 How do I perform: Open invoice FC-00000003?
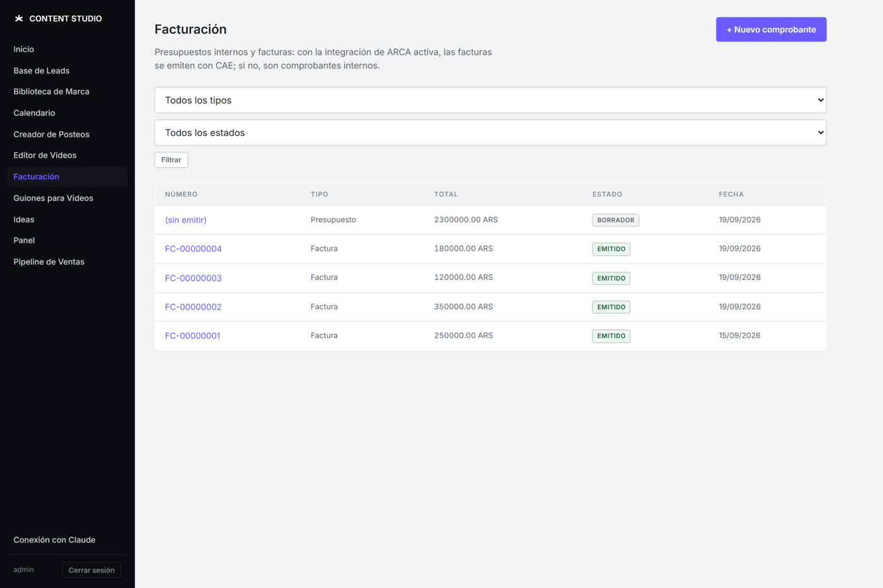(193, 278)
